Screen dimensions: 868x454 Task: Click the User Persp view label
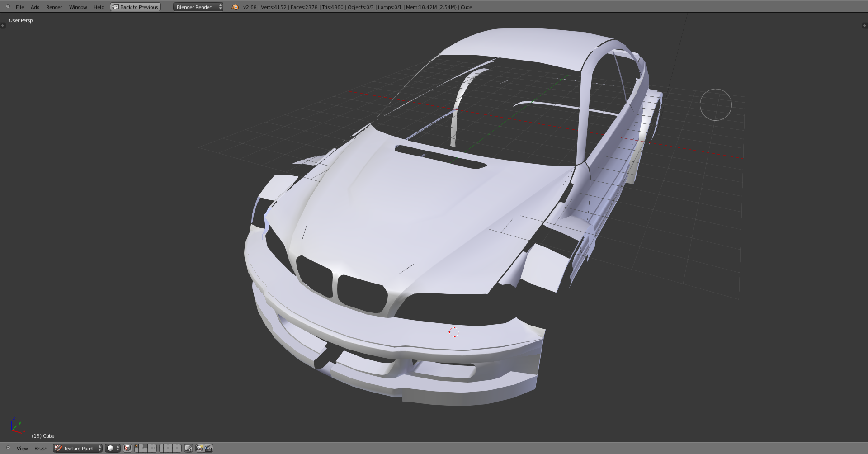tap(21, 20)
